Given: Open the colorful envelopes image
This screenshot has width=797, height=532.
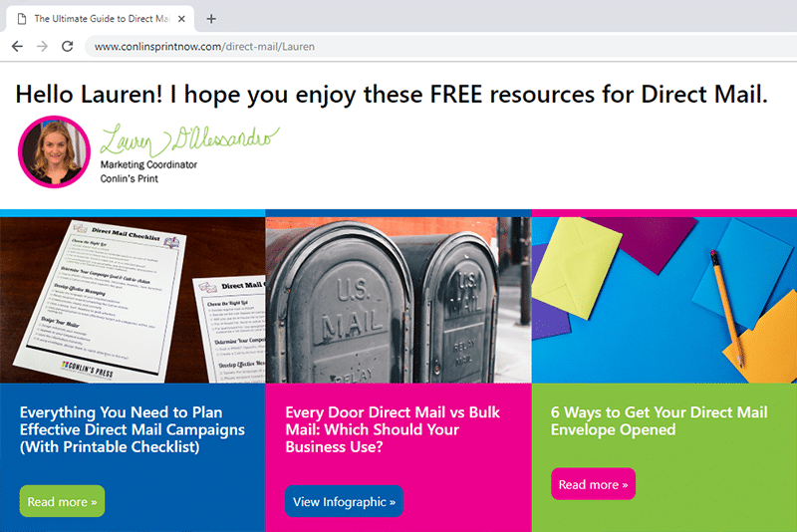Looking at the screenshot, I should (x=664, y=300).
